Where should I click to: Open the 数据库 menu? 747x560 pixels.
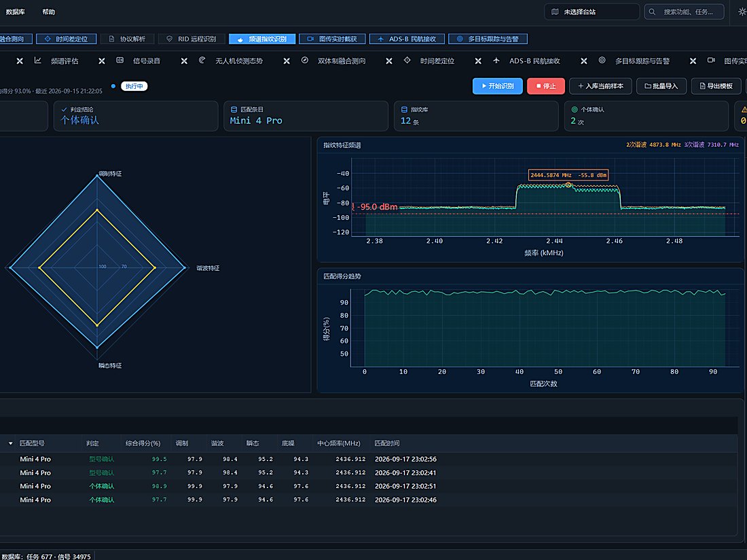pyautogui.click(x=15, y=12)
